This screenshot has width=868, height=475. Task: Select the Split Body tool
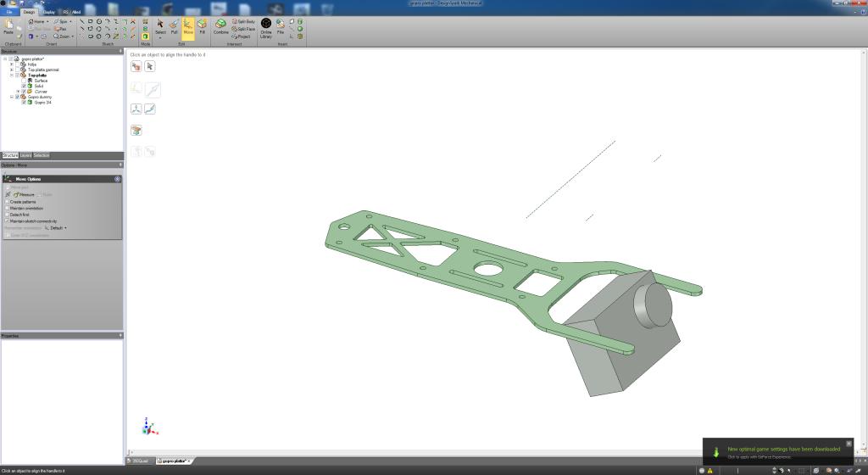(x=243, y=21)
